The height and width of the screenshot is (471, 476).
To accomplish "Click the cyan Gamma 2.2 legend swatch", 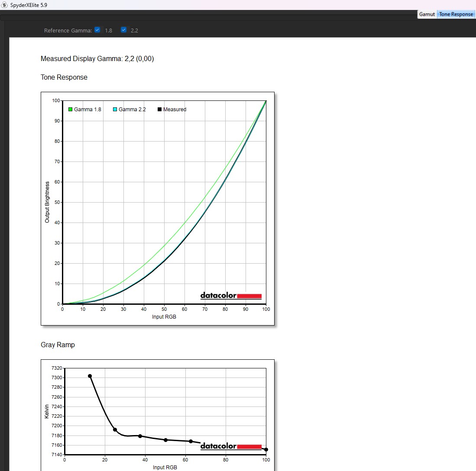I will point(115,110).
